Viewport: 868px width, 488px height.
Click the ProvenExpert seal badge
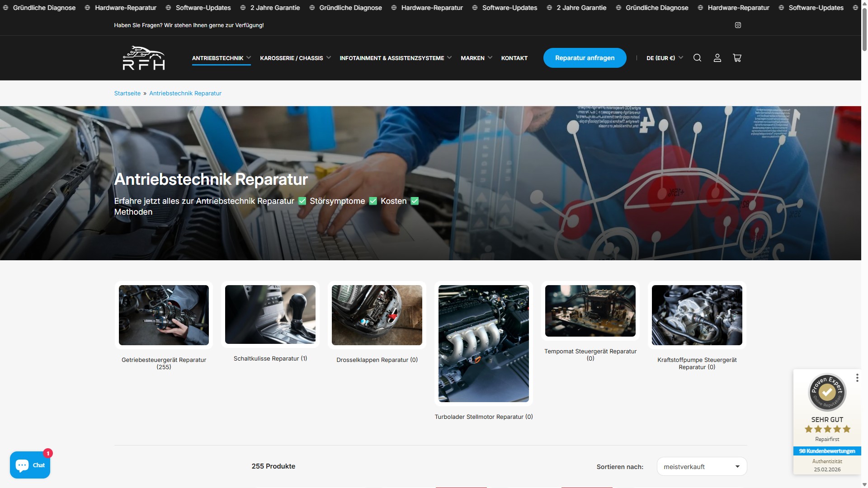pyautogui.click(x=827, y=392)
